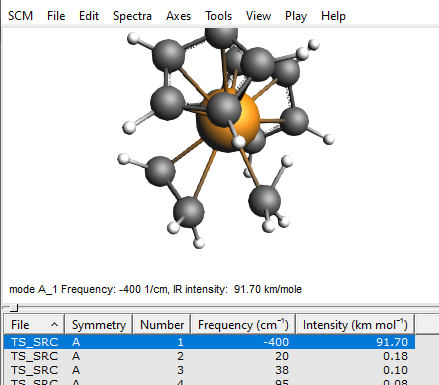The width and height of the screenshot is (439, 385).
Task: Open the View menu
Action: tap(258, 16)
